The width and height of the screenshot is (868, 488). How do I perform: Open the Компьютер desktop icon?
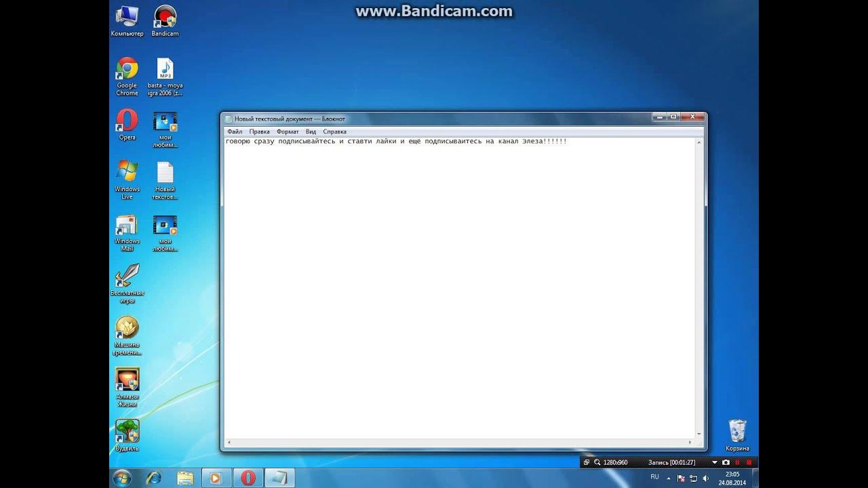(x=127, y=21)
